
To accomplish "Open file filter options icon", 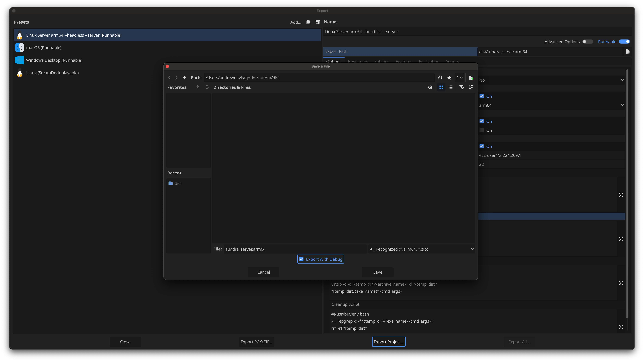I will pyautogui.click(x=461, y=87).
